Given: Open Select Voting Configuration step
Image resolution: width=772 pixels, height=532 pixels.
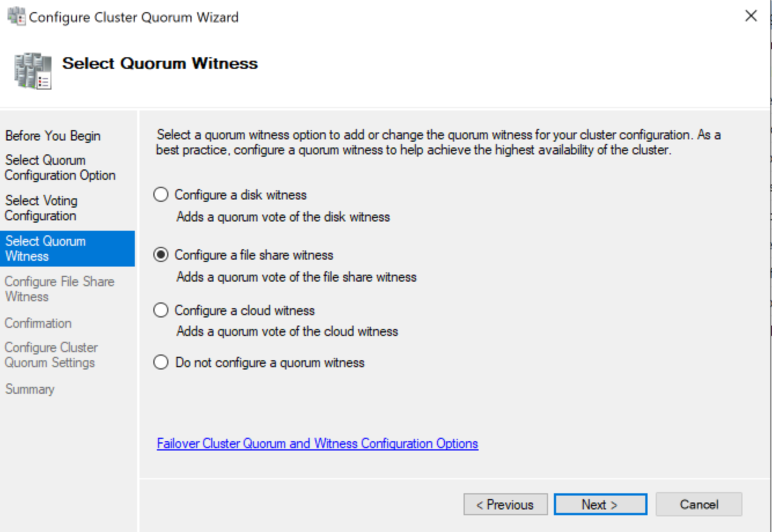Looking at the screenshot, I should point(41,208).
